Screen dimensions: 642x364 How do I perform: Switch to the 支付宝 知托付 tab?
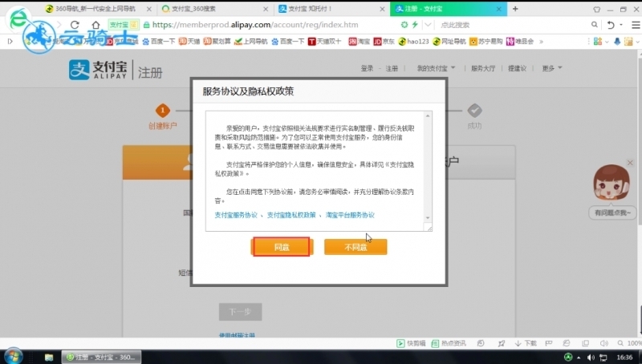point(331,9)
